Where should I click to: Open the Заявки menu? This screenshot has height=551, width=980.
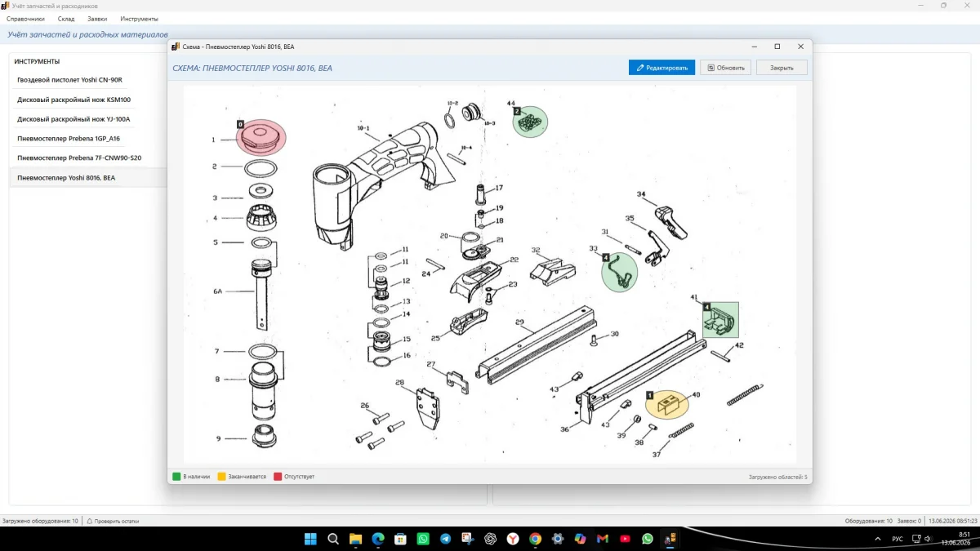click(97, 19)
